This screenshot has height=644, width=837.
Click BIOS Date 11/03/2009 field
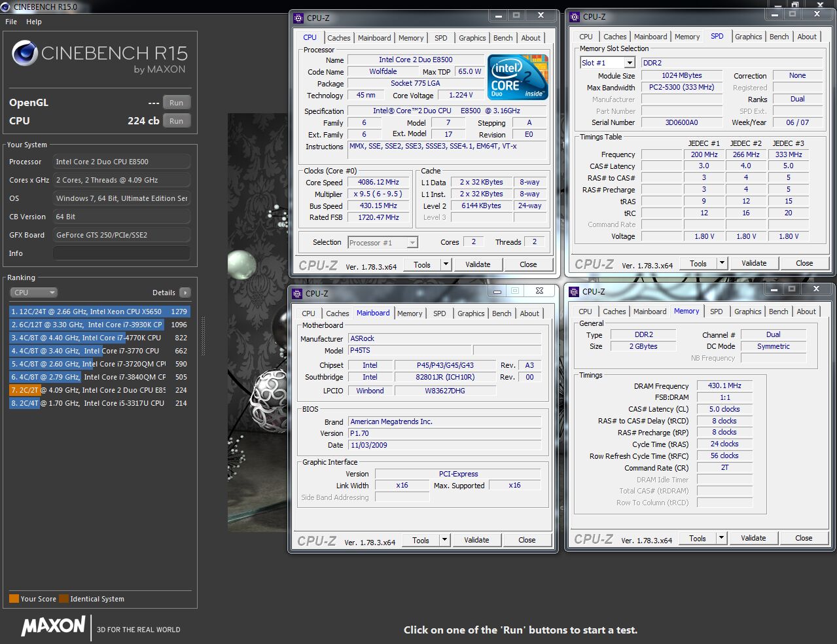click(445, 445)
